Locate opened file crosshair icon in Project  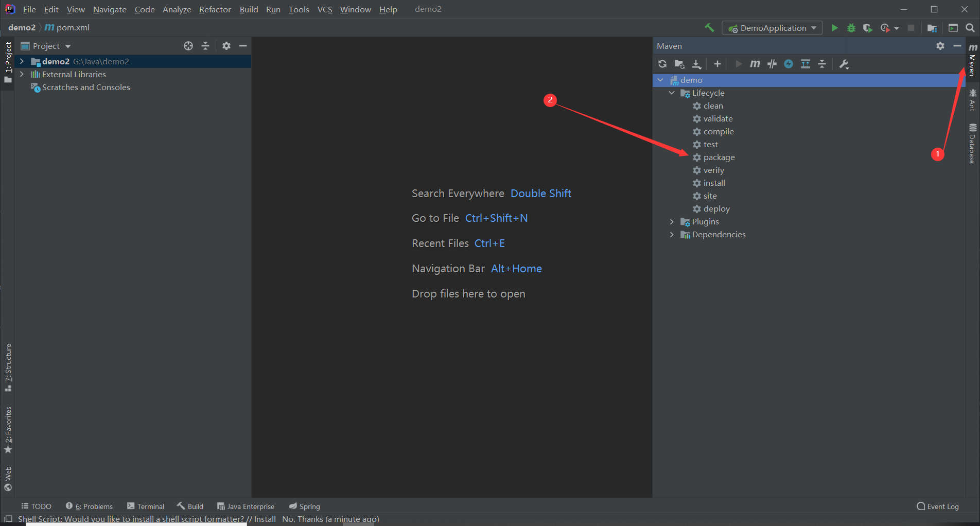(x=188, y=46)
